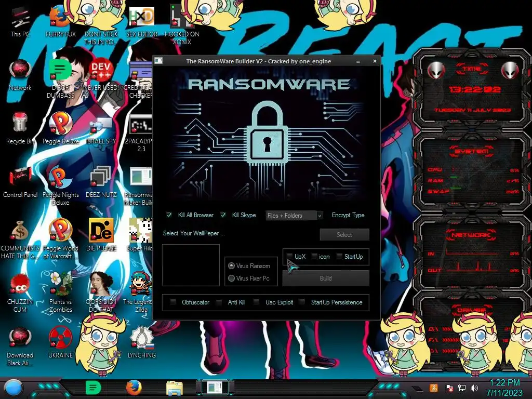Screen dimensions: 532x399
Task: Click the RAM reading in SYSTEM widget
Action: pyautogui.click(x=473, y=180)
